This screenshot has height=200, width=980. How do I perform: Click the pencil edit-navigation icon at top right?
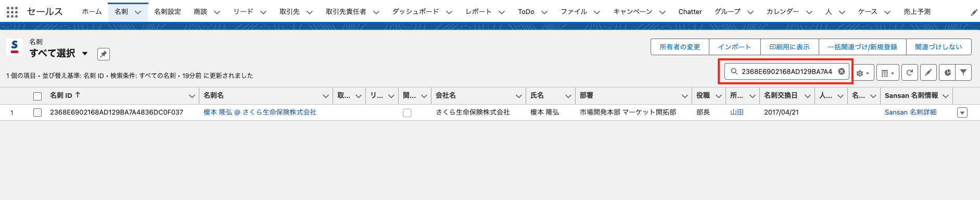(974, 12)
